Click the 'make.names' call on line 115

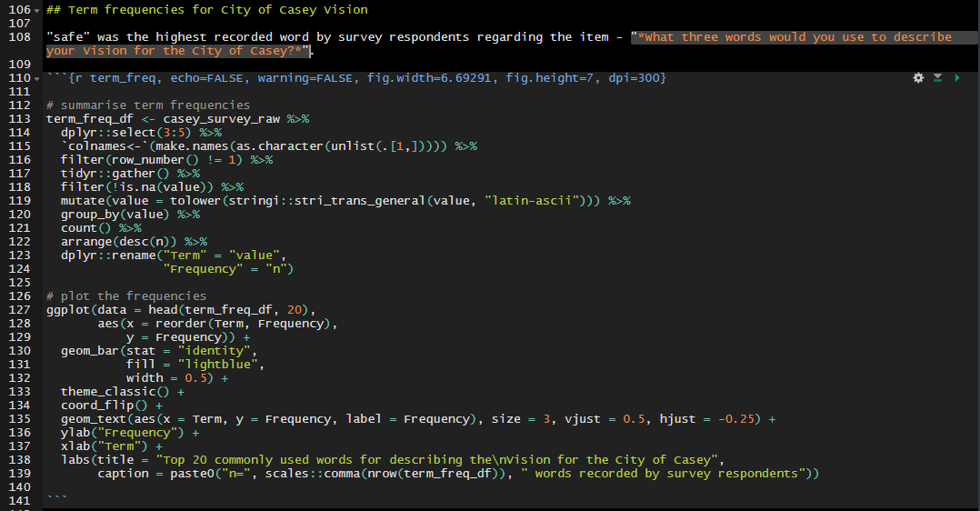coord(192,146)
